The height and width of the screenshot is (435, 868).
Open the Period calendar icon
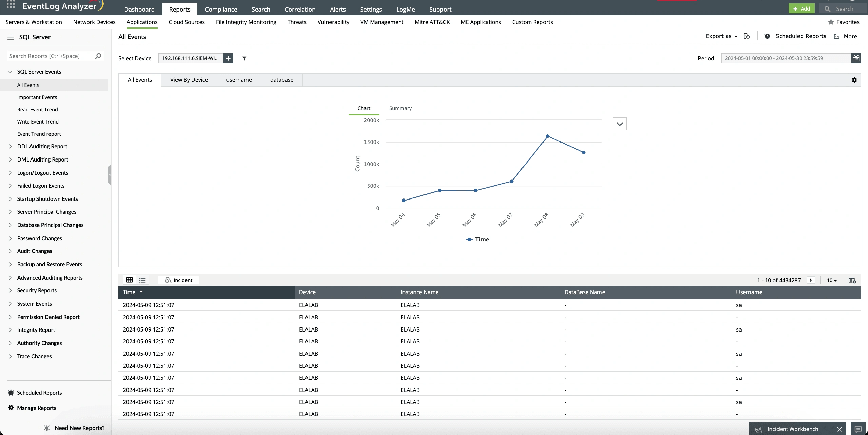[856, 58]
